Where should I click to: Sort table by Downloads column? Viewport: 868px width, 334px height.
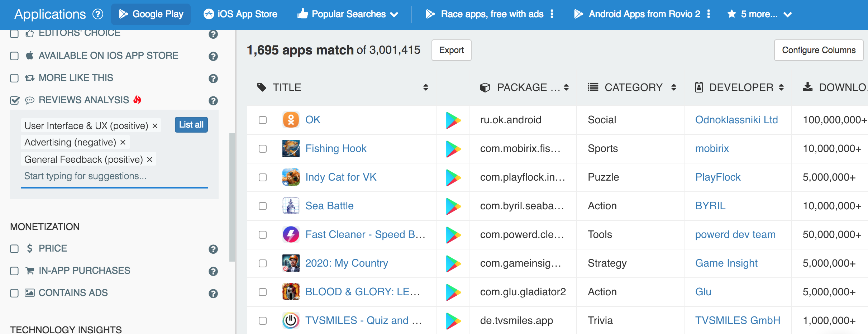click(835, 87)
